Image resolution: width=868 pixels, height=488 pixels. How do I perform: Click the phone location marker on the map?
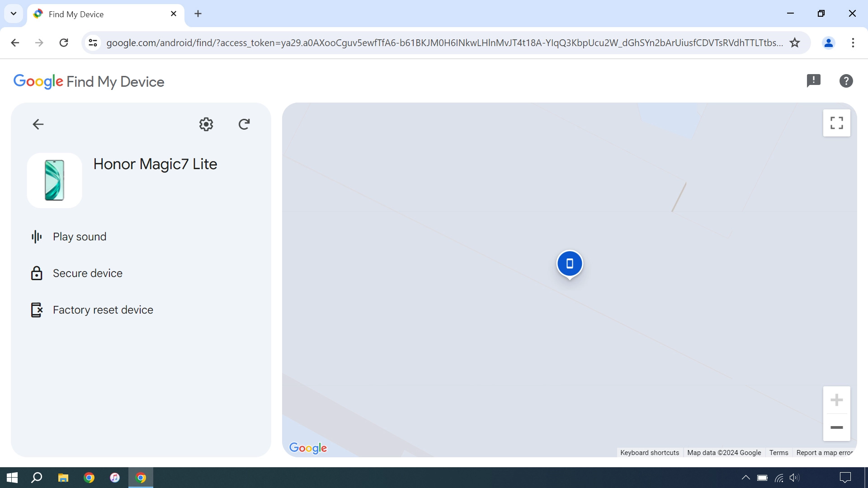tap(570, 263)
